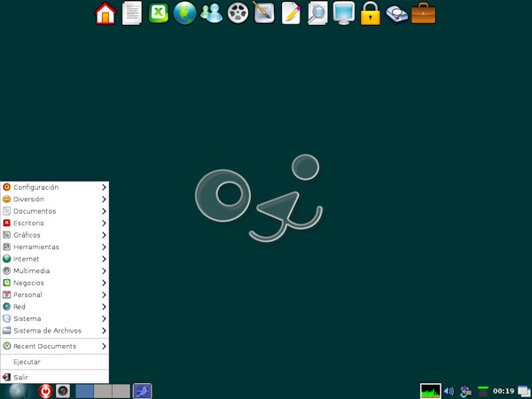The image size is (532, 399).
Task: Click the red power button in taskbar
Action: click(45, 391)
